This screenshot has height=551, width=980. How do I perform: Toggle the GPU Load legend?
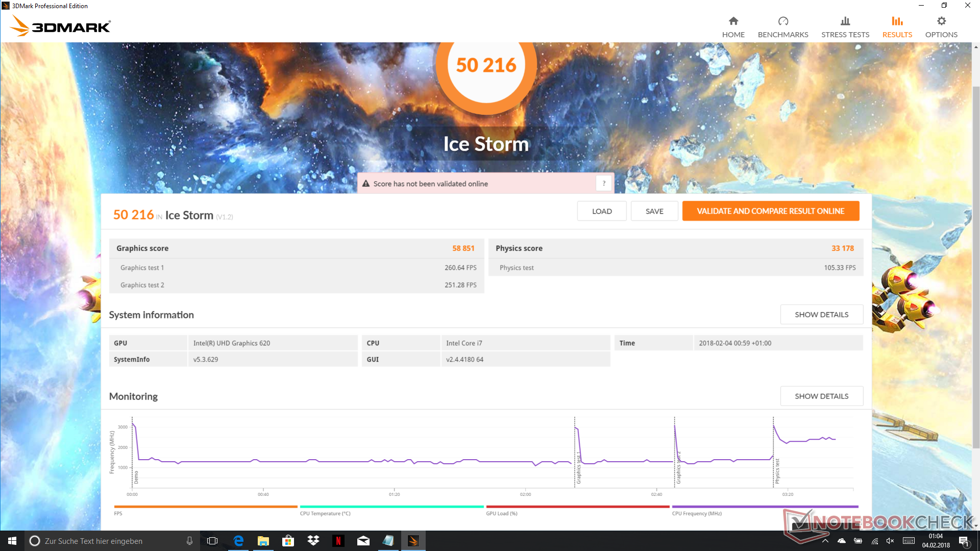point(502,513)
